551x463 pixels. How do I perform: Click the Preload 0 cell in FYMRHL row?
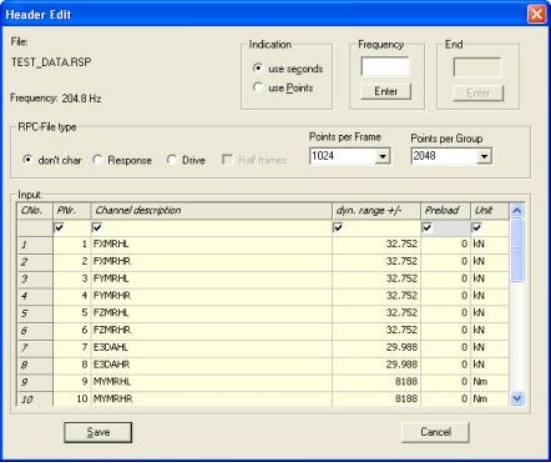[x=446, y=279]
